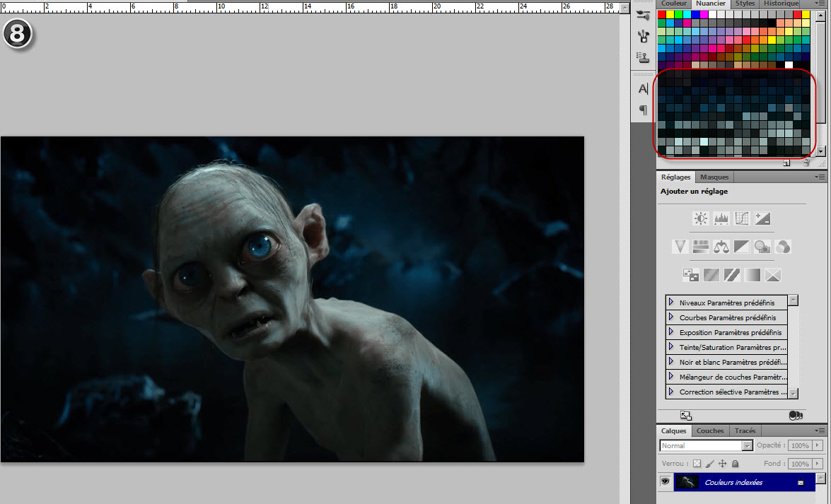
Task: Open the Character panel icon
Action: (x=643, y=89)
